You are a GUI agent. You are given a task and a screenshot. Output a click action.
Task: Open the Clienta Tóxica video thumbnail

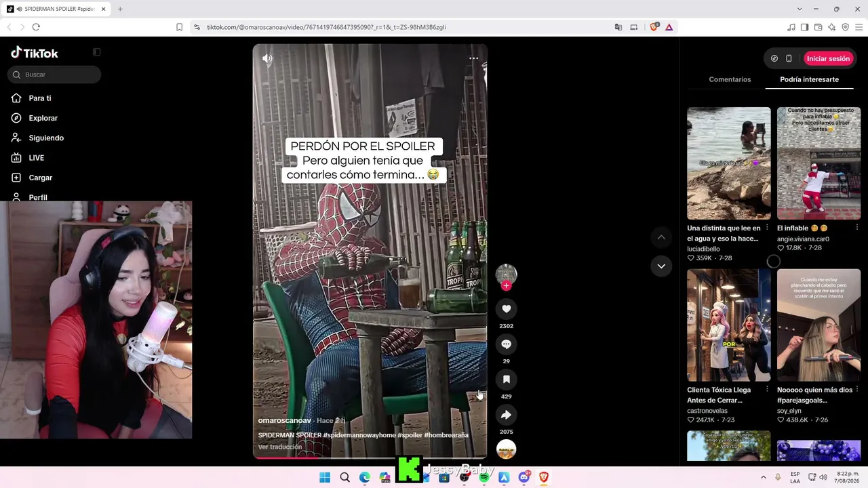[729, 325]
